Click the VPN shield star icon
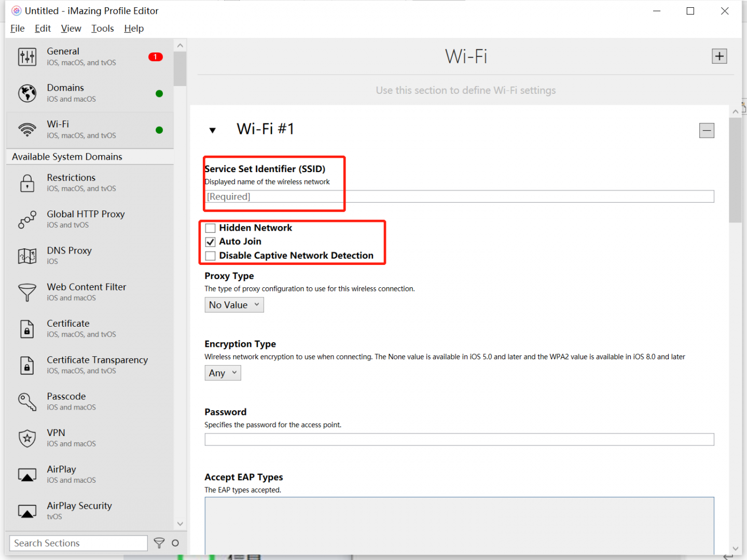This screenshot has width=747, height=560. tap(27, 438)
